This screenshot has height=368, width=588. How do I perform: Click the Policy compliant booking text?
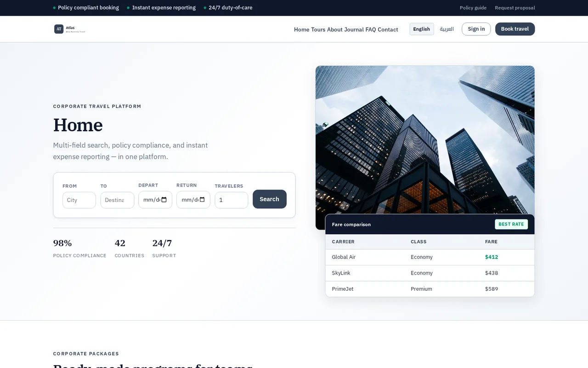click(x=88, y=8)
